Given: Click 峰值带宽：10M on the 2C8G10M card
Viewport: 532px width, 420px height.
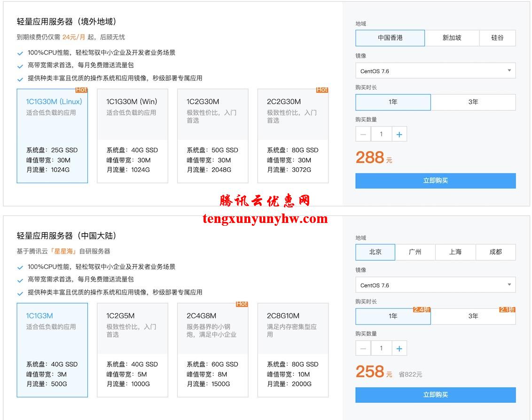Looking at the screenshot, I should (289, 374).
